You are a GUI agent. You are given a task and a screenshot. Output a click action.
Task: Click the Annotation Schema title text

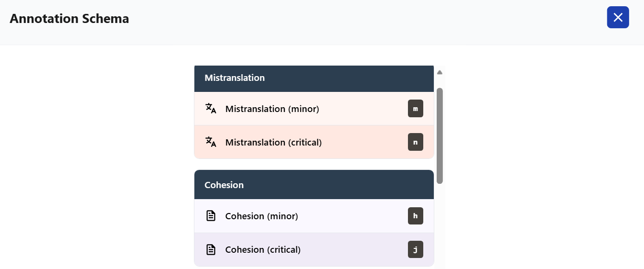point(69,19)
